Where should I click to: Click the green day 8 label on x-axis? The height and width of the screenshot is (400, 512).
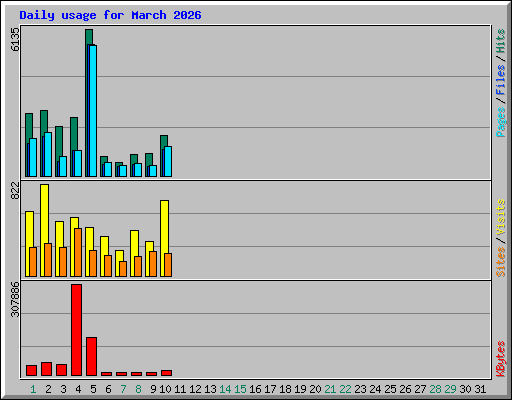[138, 389]
